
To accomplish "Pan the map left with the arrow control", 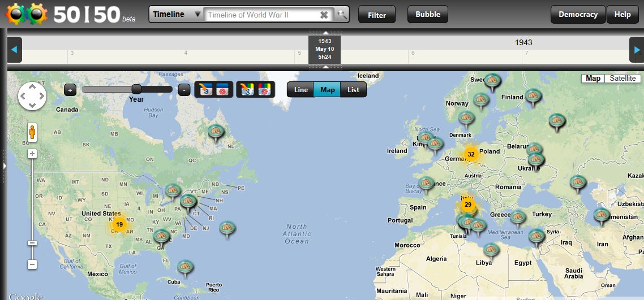I will [23, 96].
